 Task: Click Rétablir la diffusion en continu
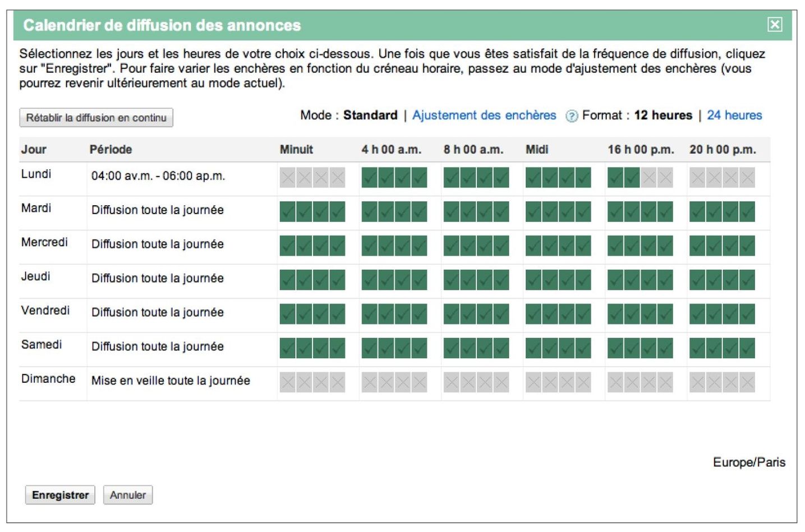96,118
